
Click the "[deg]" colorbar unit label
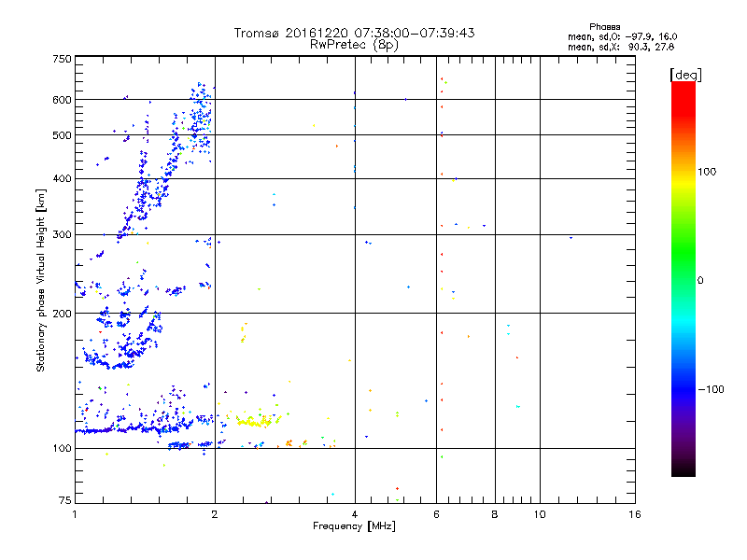[x=685, y=75]
